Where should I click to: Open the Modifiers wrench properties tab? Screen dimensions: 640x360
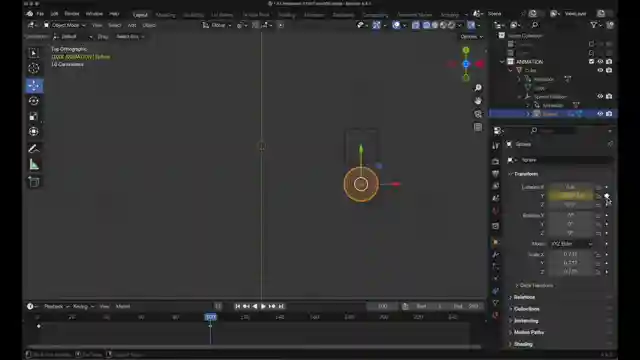coord(496,255)
